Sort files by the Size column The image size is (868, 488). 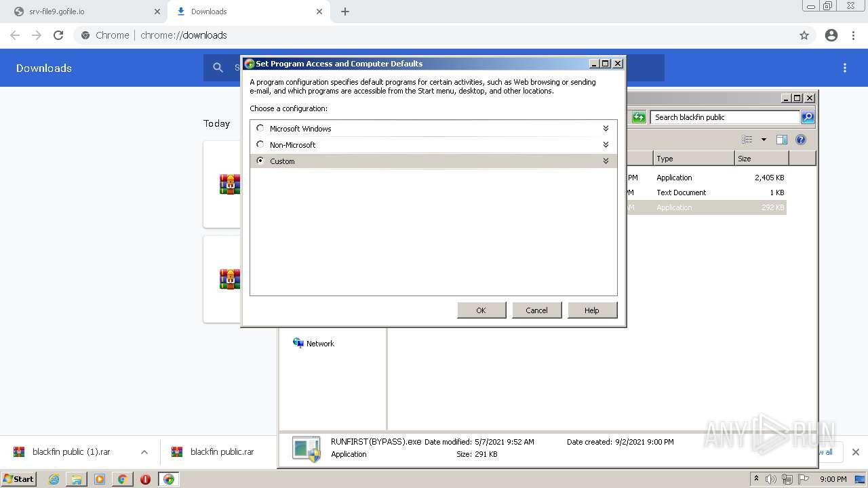point(762,159)
